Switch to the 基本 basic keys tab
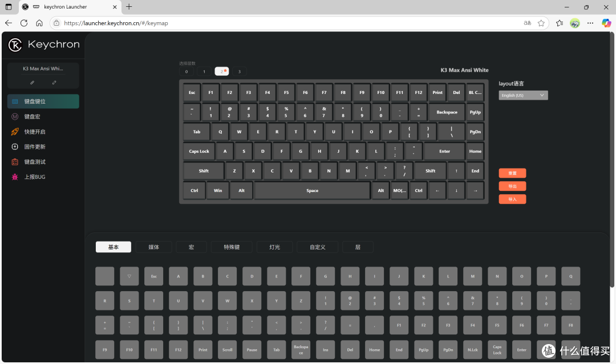Image resolution: width=616 pixels, height=364 pixels. pos(114,247)
